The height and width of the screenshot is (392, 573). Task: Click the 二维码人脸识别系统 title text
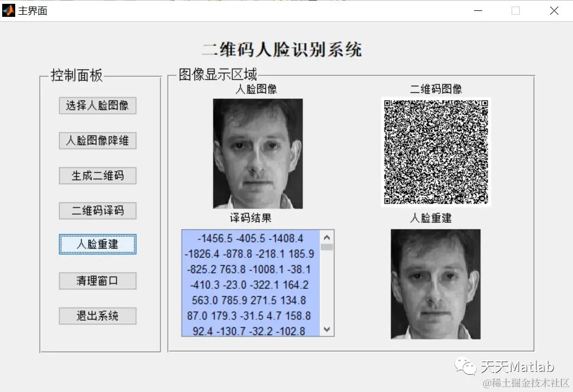[x=282, y=49]
